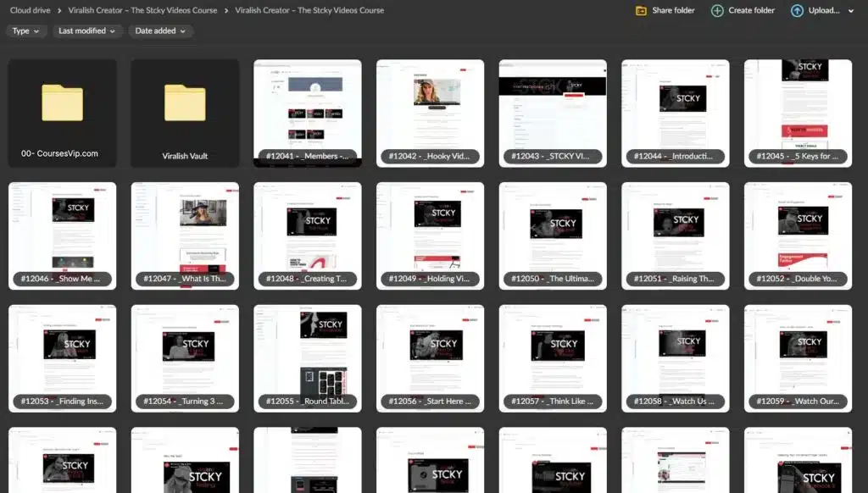Click the last Viralish Creator breadcrumb
This screenshot has height=493, width=868.
pos(309,10)
